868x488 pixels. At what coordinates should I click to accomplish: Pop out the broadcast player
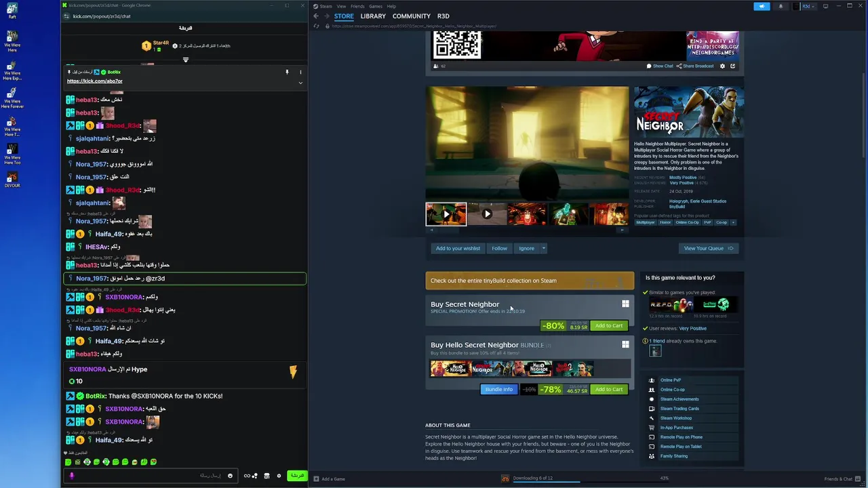(732, 66)
